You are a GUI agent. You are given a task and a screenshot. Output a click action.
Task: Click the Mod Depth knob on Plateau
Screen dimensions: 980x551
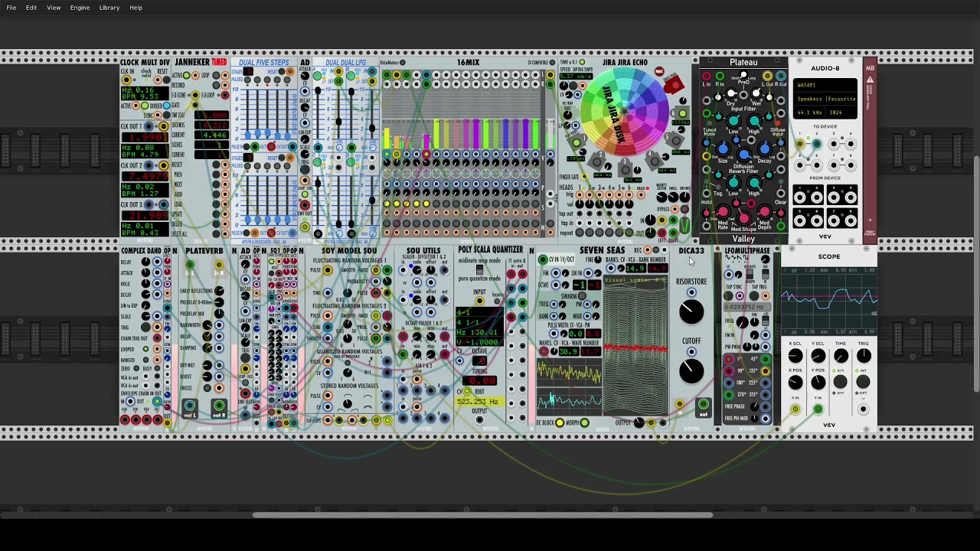pyautogui.click(x=765, y=212)
